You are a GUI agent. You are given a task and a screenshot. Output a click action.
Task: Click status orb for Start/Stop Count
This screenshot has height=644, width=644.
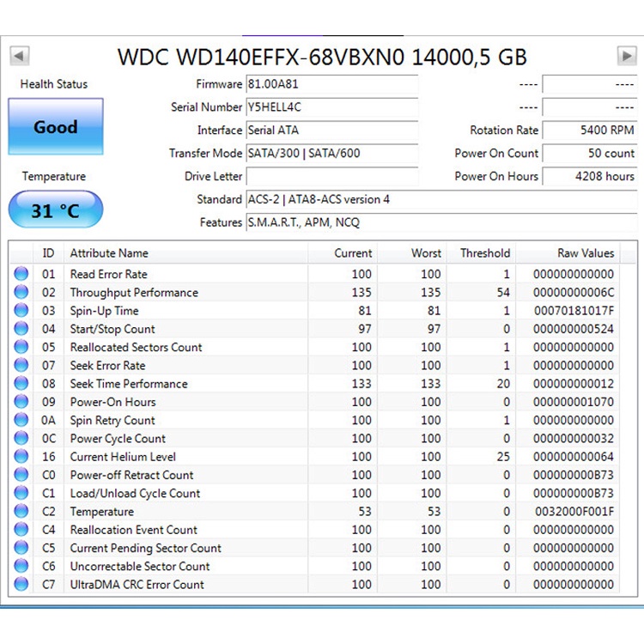pyautogui.click(x=21, y=328)
